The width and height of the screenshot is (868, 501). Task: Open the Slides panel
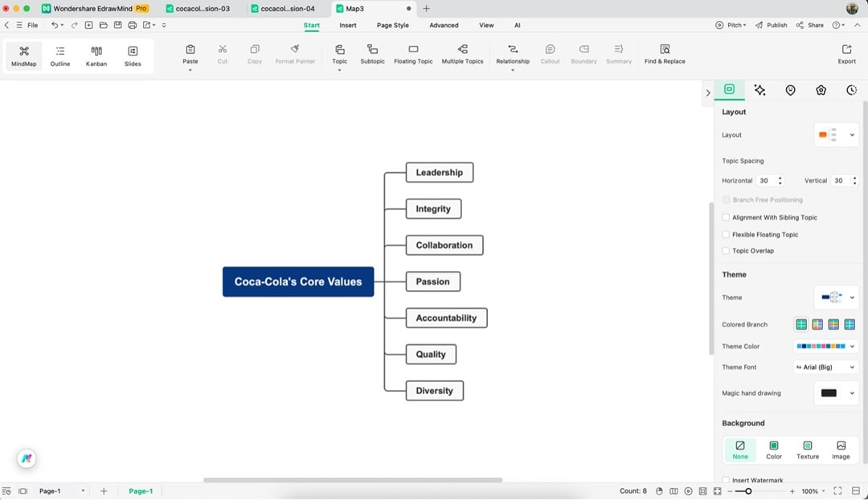pyautogui.click(x=133, y=55)
